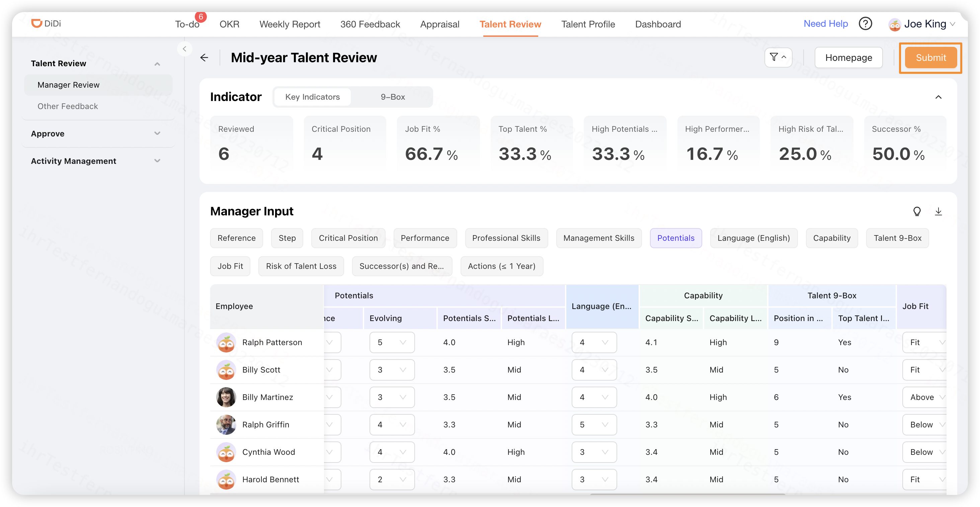Open Ralph Griffin's Language score dropdown
The width and height of the screenshot is (980, 507).
point(594,424)
